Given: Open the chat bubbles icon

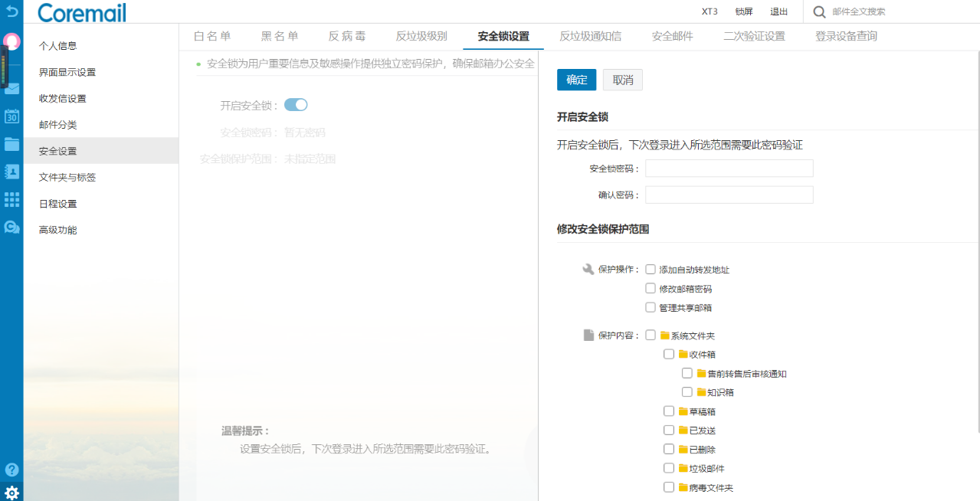Looking at the screenshot, I should pyautogui.click(x=11, y=227).
